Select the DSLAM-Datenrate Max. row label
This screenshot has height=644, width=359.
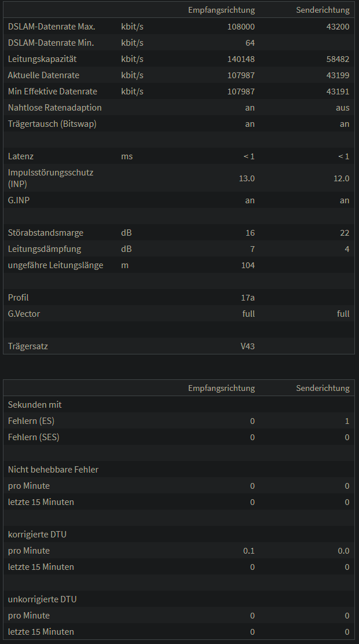(52, 27)
